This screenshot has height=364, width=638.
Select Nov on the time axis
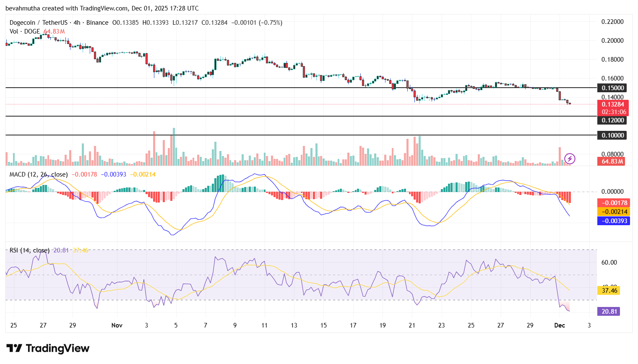click(117, 325)
